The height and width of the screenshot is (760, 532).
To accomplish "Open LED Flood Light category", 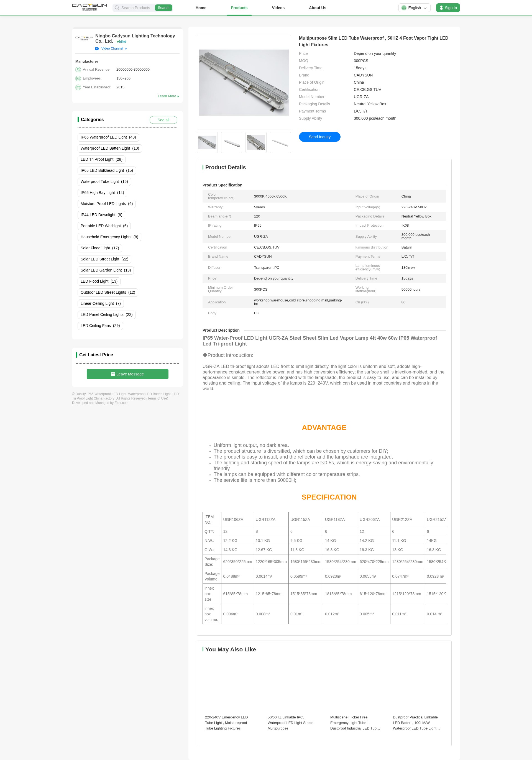I will (x=99, y=281).
